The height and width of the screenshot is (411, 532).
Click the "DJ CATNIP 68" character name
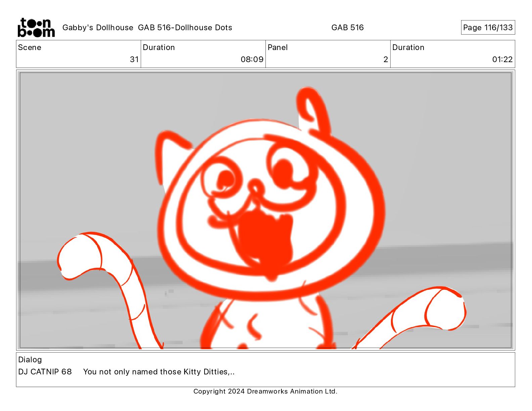(x=45, y=372)
